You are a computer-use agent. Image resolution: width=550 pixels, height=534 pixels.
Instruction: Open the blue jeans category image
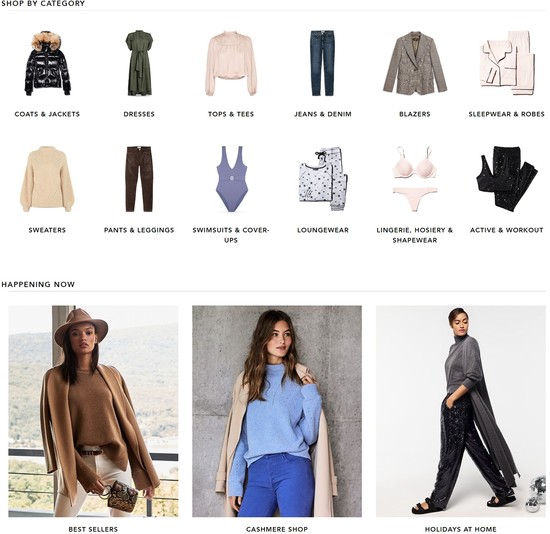(322, 64)
